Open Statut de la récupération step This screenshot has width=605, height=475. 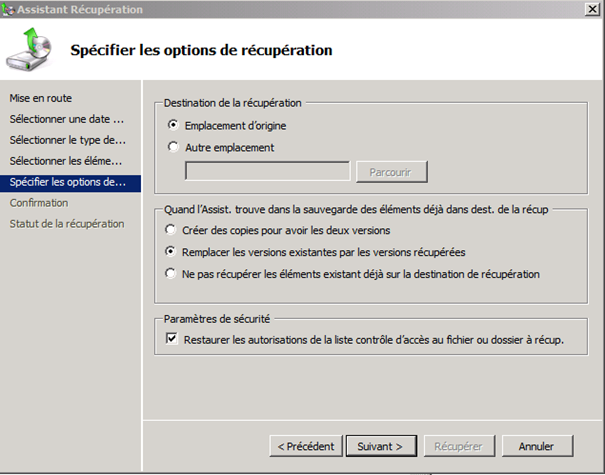(x=67, y=224)
